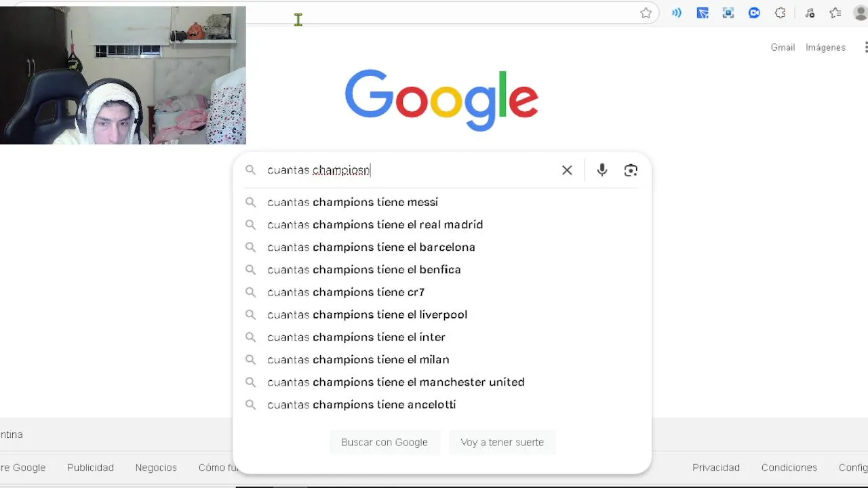Click the blue sound-wave extension icon
Screen dimensions: 868x488
pyautogui.click(x=677, y=13)
